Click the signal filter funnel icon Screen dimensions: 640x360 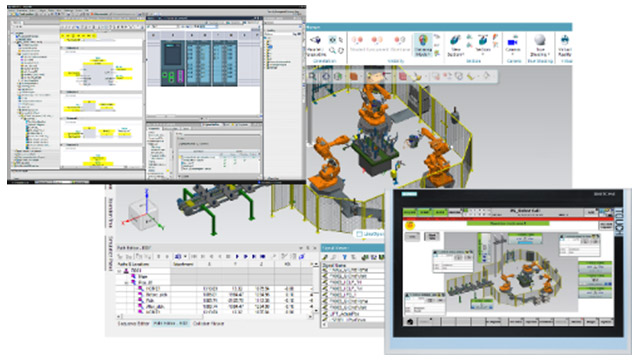[x=344, y=257]
